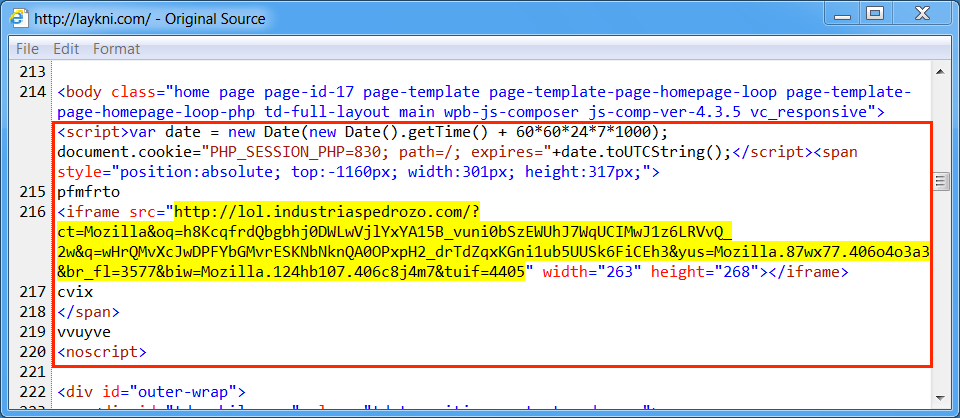Click the '&br_fl=3577' parameter text
The width and height of the screenshot is (960, 418).
107,272
